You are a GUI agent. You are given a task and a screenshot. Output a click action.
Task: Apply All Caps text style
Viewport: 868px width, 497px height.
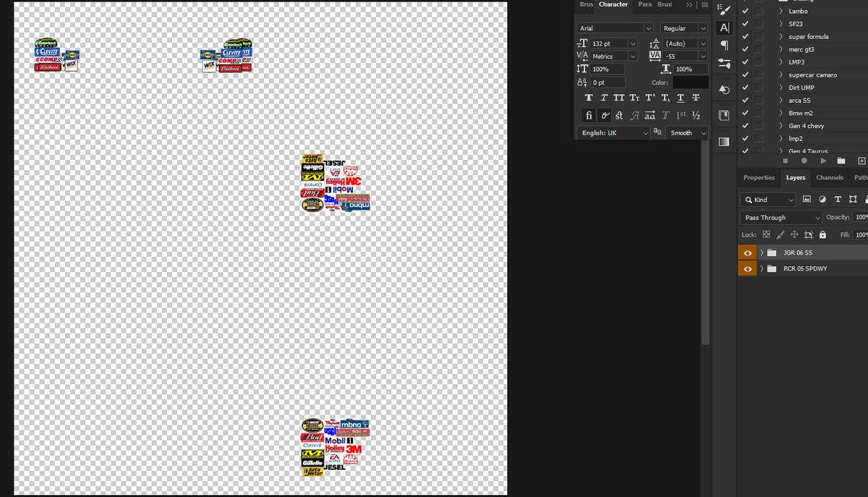pos(619,98)
